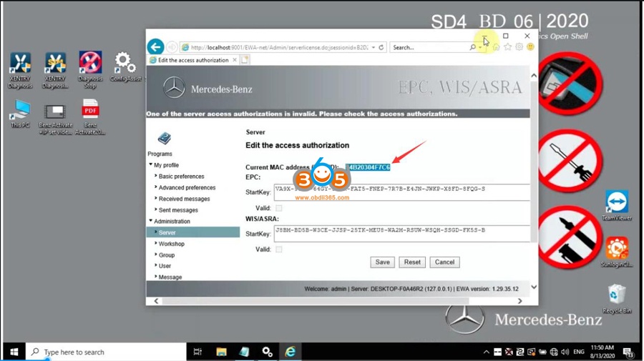Screen dimensions: 644x361
Task: Open Sunlogin Client desktop icon
Action: (617, 252)
